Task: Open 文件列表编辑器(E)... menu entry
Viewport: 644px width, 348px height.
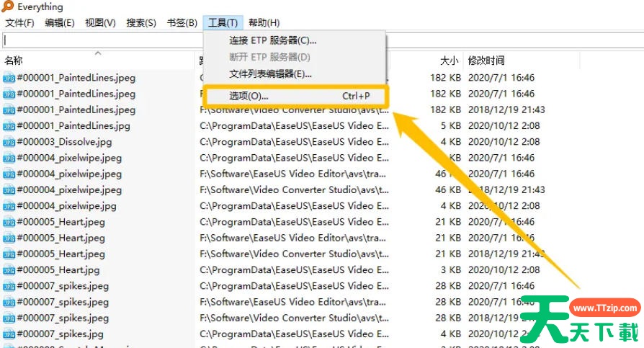Action: (270, 73)
